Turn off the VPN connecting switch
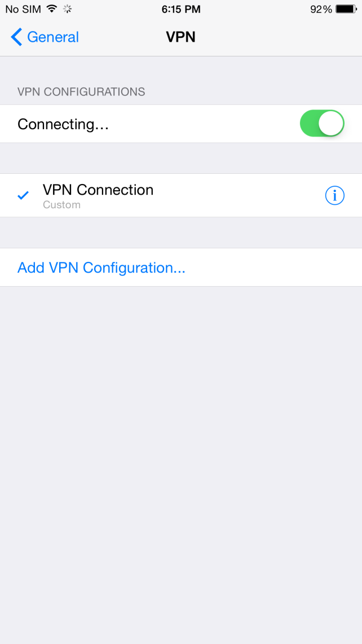Viewport: 362px width, 644px height. 322,123
